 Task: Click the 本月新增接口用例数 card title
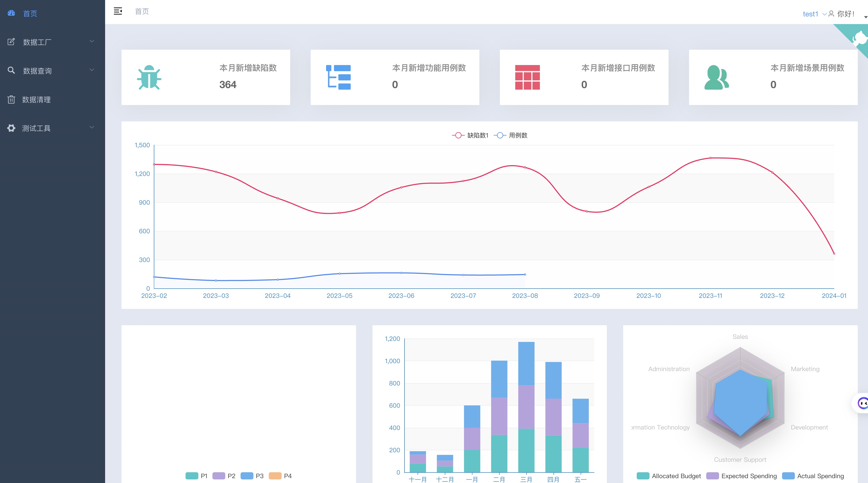tap(618, 68)
